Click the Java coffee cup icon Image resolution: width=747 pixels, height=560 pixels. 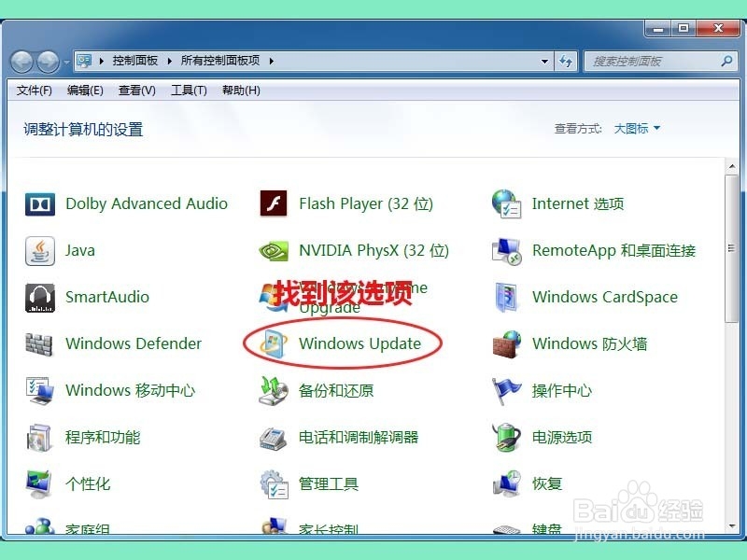pos(40,250)
